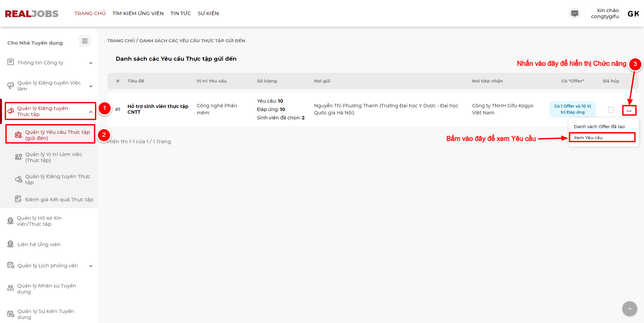Open Quản lý Hồ sơ Xin việc/Thực tập

point(39,221)
